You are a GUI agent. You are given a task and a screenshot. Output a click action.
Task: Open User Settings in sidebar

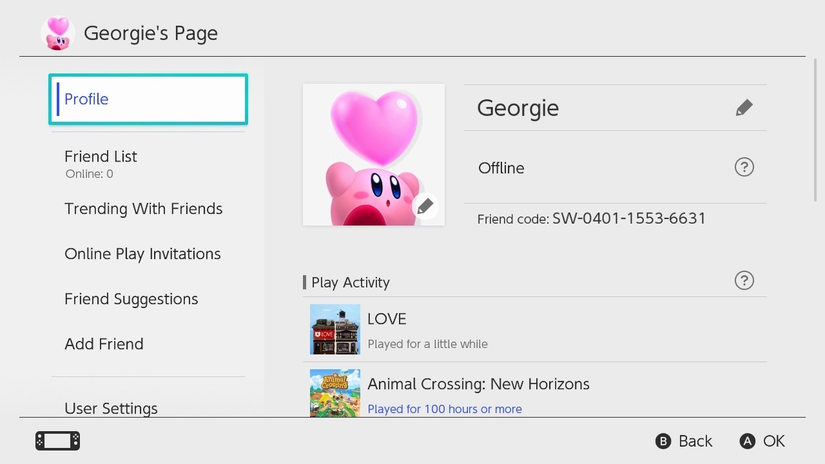[x=111, y=408]
